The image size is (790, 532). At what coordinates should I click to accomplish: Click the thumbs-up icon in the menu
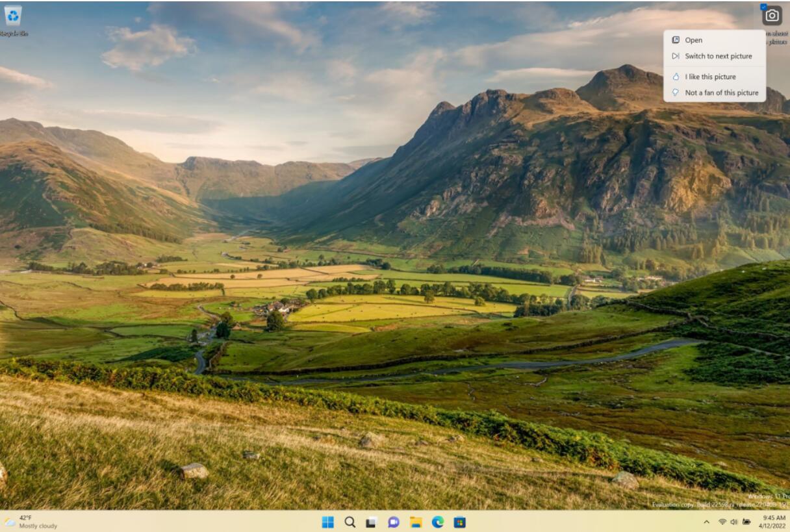pos(676,77)
